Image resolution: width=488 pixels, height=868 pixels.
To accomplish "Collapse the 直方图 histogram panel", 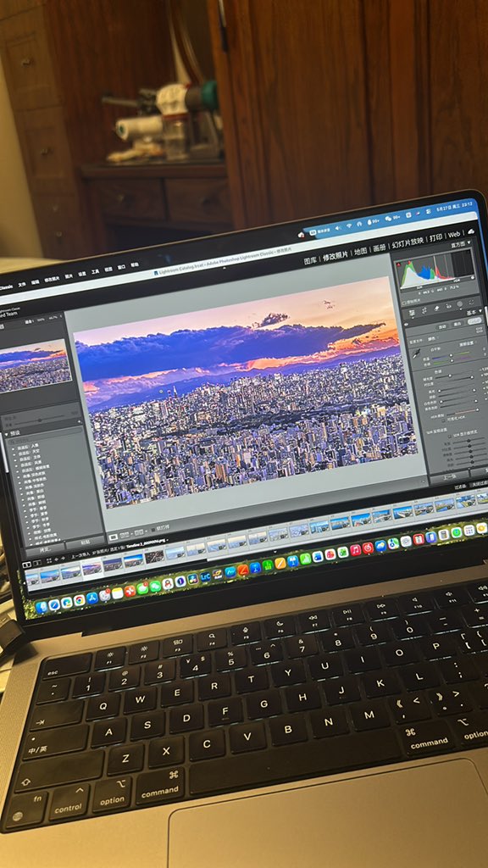I will coord(469,242).
